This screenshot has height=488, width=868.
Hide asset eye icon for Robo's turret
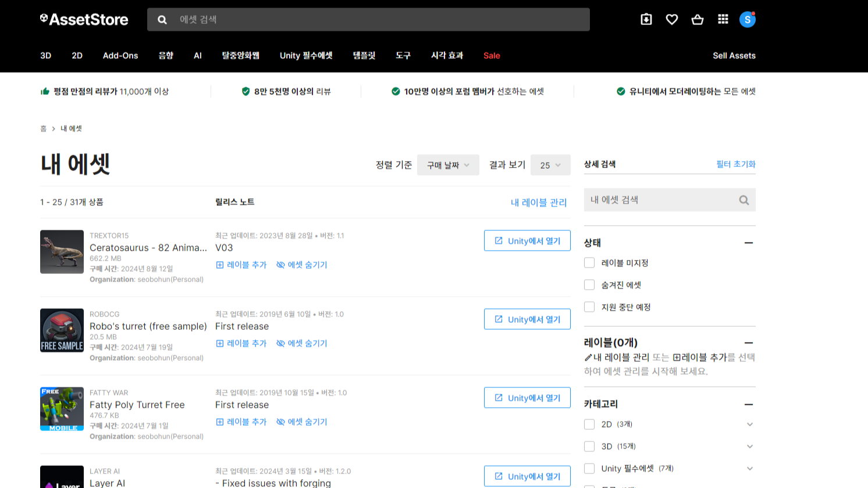(280, 343)
